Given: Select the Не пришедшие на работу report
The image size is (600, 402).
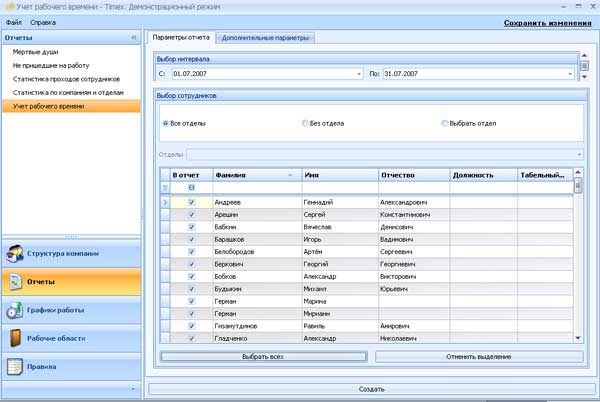Looking at the screenshot, I should (51, 65).
